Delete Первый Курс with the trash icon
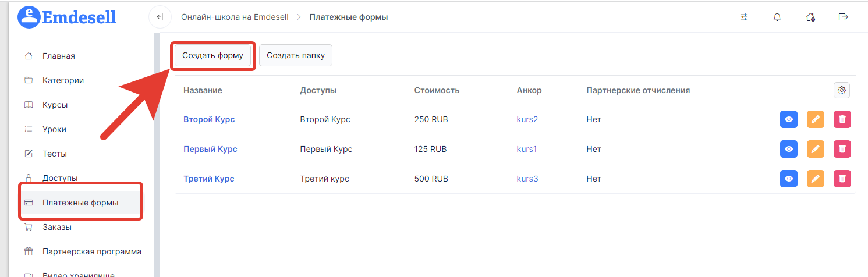The image size is (868, 277). pyautogui.click(x=842, y=149)
